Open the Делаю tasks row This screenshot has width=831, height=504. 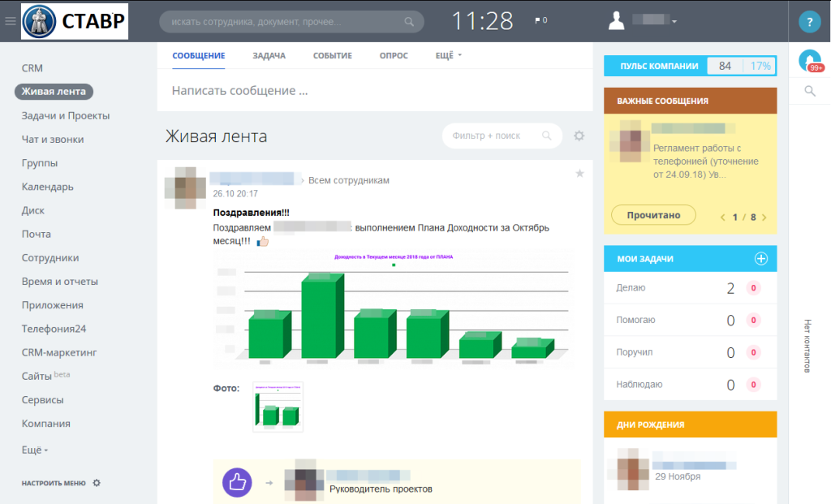coord(690,288)
